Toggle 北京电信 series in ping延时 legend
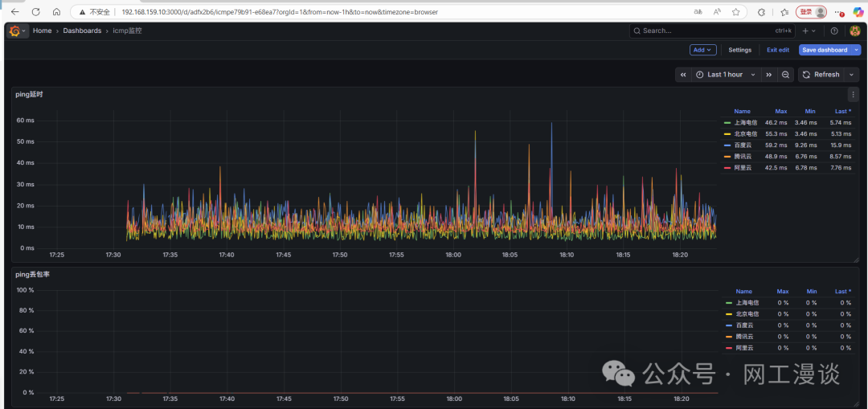The height and width of the screenshot is (409, 868). click(x=746, y=134)
